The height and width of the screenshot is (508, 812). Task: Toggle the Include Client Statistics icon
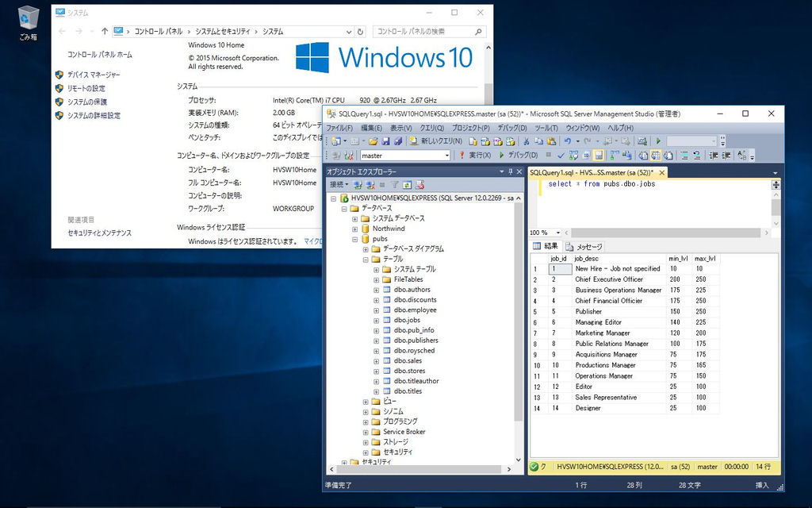pos(628,155)
